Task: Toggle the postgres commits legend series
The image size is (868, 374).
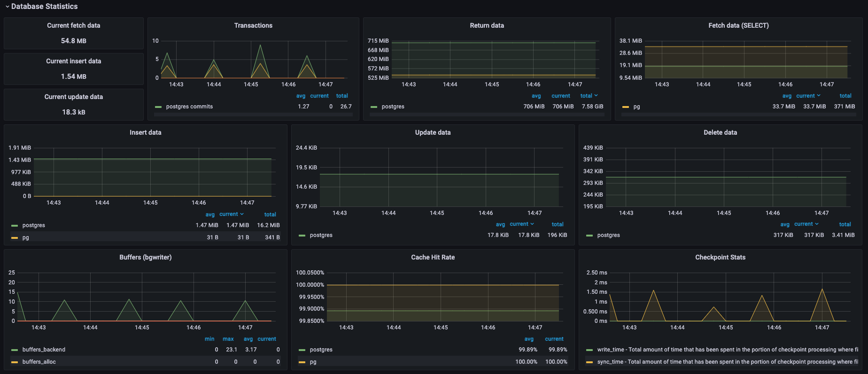Action: (189, 107)
